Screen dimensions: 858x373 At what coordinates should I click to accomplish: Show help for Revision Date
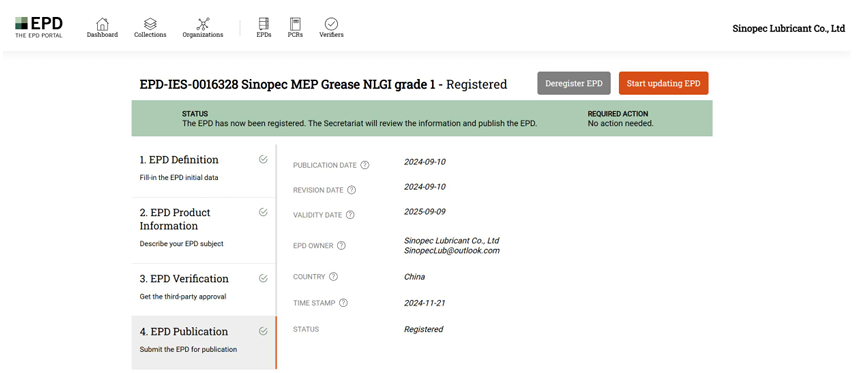pyautogui.click(x=352, y=190)
